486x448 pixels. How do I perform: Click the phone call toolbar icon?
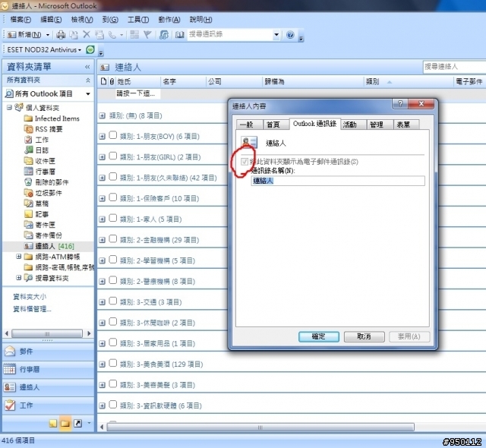112,35
